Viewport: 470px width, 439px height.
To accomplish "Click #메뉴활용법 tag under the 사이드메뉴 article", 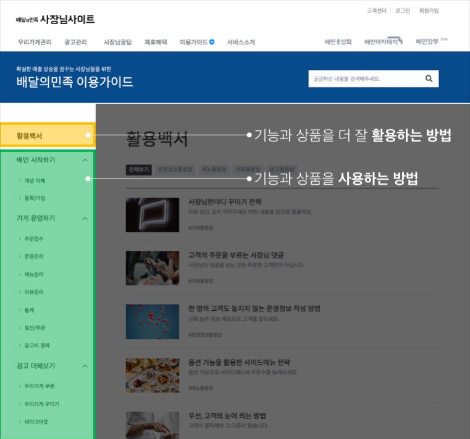I will (x=201, y=388).
